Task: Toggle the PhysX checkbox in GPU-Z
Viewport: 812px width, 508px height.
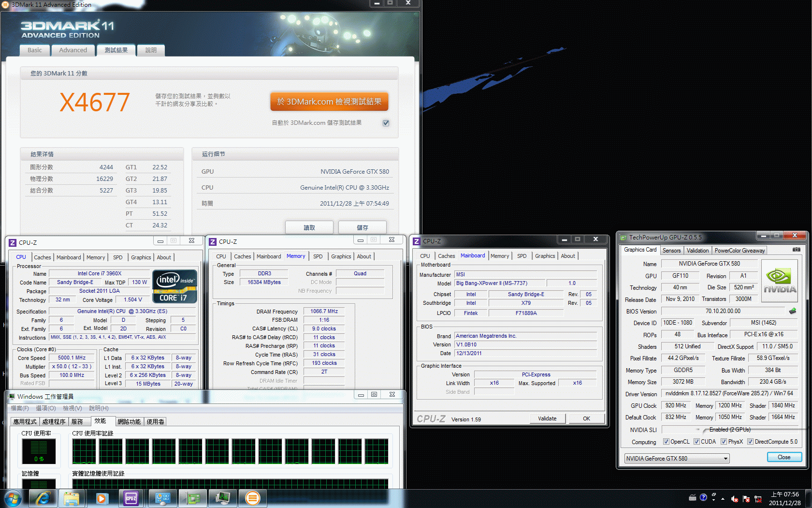Action: [x=724, y=442]
